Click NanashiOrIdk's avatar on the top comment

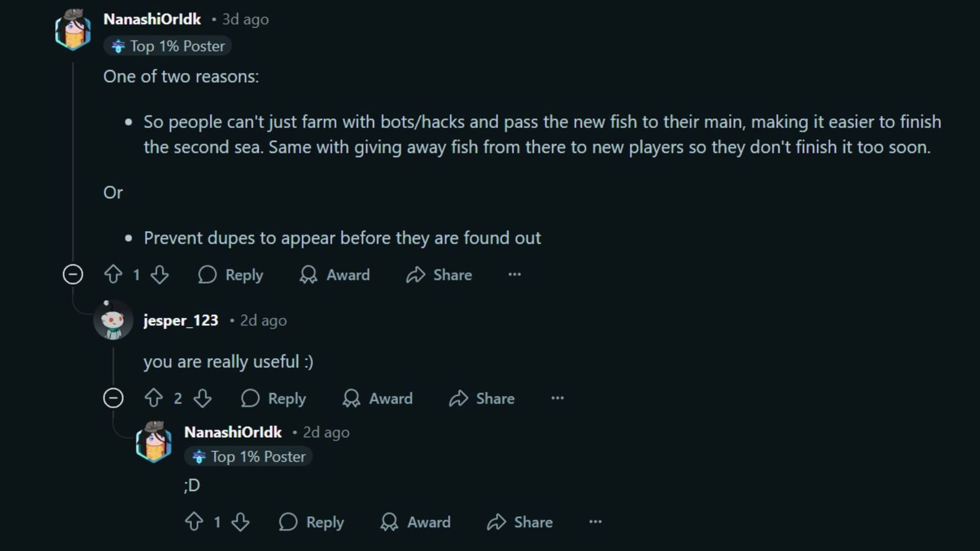coord(73,29)
